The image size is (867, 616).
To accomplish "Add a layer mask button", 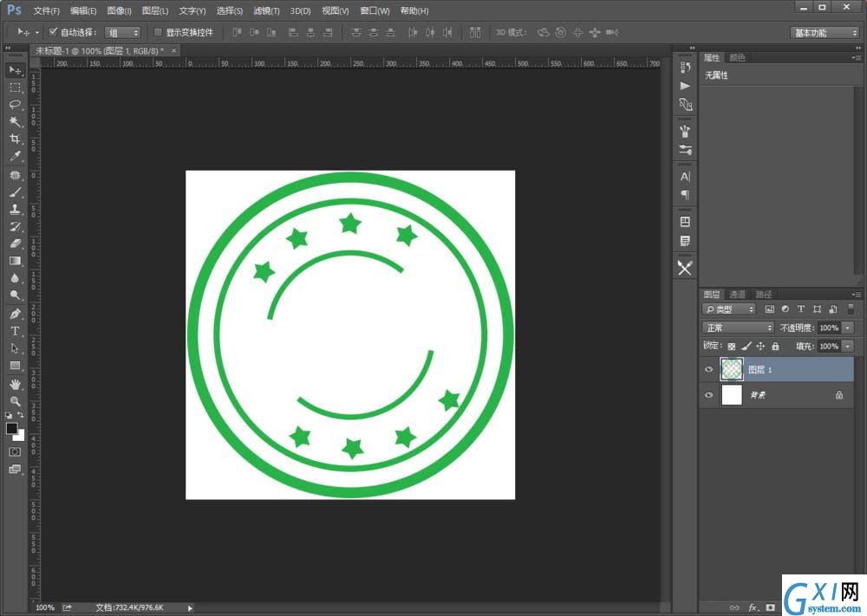I will [x=770, y=607].
